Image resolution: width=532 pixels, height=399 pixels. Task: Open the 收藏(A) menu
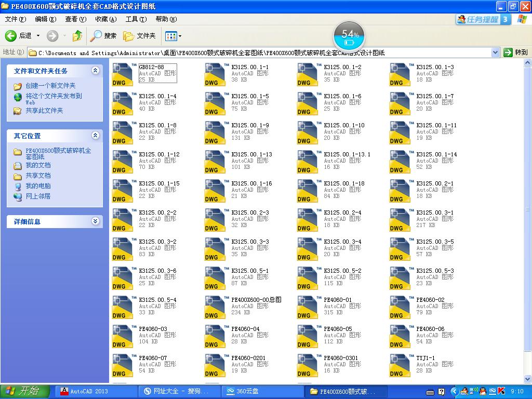[106, 19]
